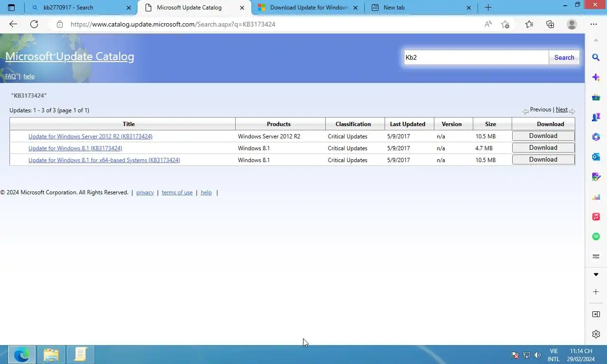Open the Designer pen icon in the sidebar
Image resolution: width=607 pixels, height=364 pixels.
596,177
